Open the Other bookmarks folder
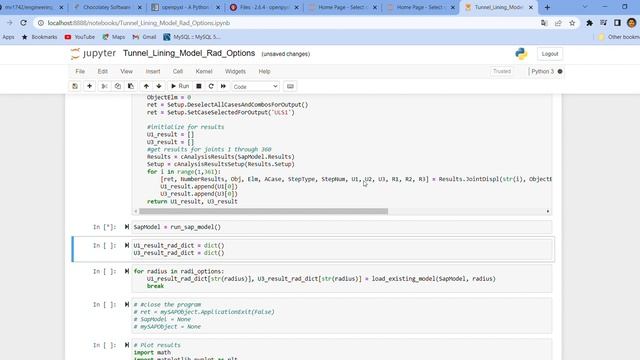 [x=618, y=37]
